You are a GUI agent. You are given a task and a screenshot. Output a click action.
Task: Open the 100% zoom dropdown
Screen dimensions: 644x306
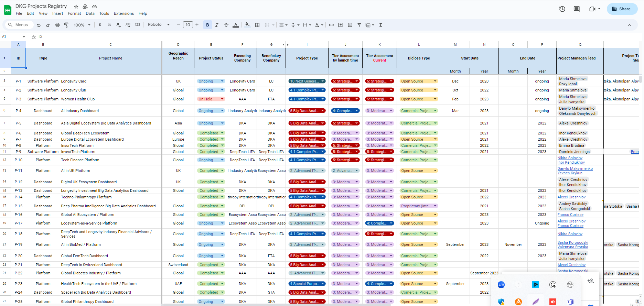[x=82, y=25]
